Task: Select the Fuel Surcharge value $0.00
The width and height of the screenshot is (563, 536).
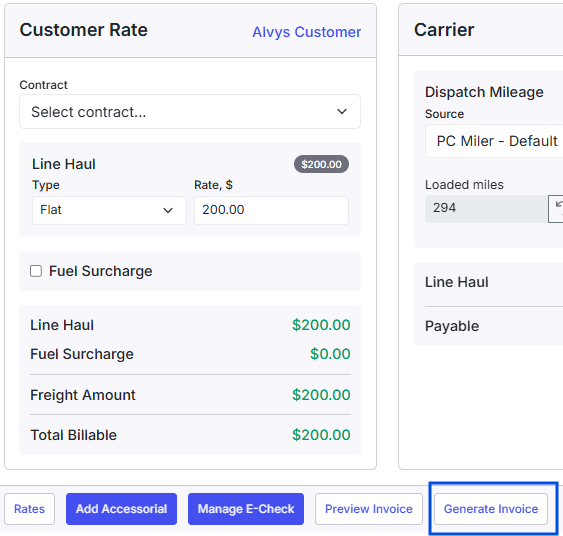Action: 330,354
